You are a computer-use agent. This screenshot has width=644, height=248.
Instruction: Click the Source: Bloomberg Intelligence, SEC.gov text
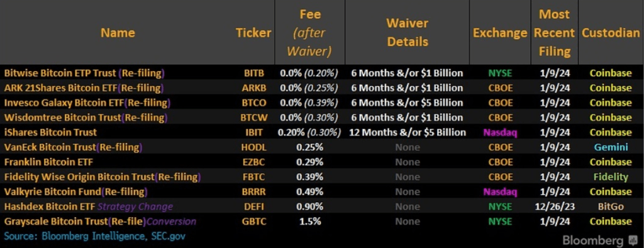tap(95, 236)
